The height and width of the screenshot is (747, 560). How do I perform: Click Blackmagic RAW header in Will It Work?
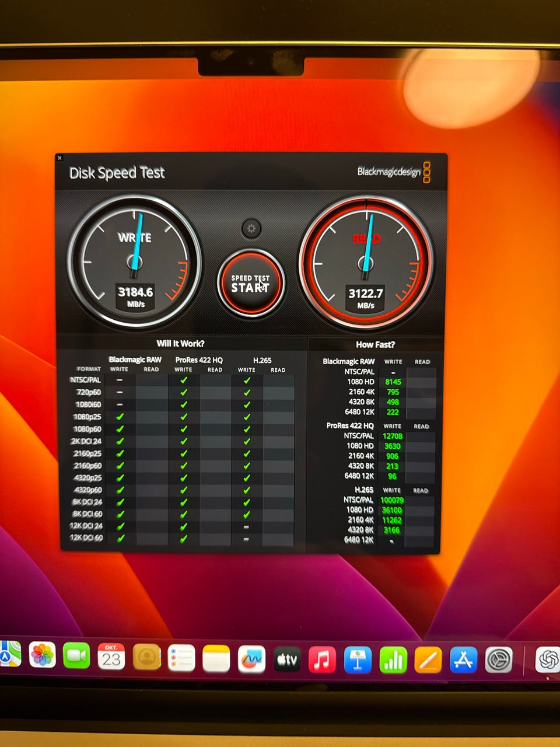click(x=135, y=359)
